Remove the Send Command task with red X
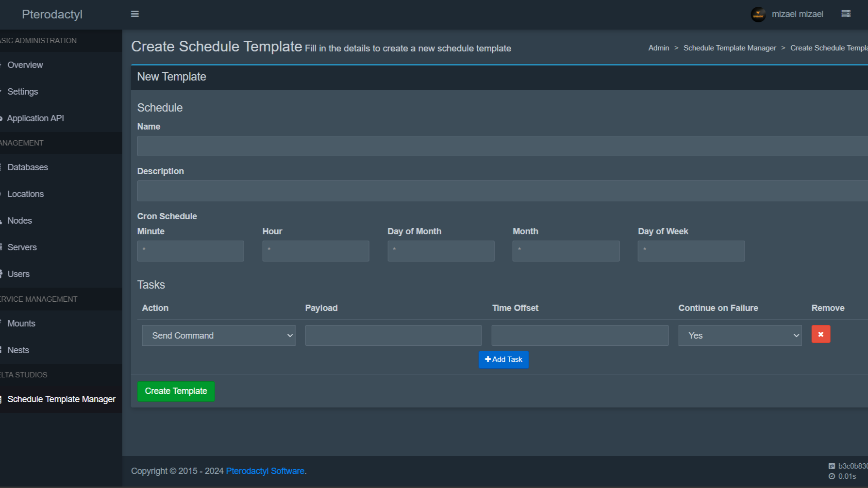 point(820,334)
